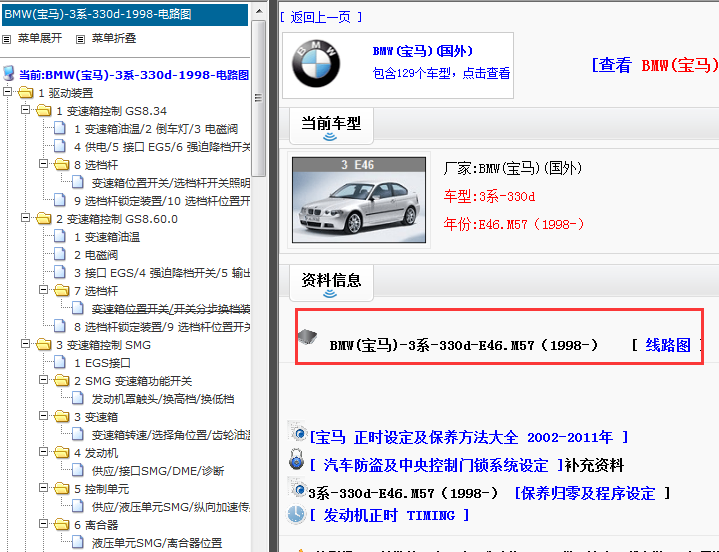Open the 1 EGS接口 document item
This screenshot has height=552, width=719.
(102, 363)
